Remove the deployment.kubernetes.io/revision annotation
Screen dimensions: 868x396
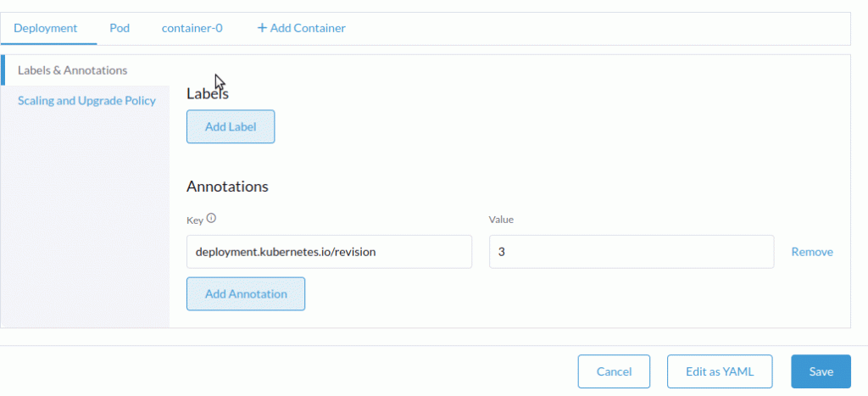(812, 252)
